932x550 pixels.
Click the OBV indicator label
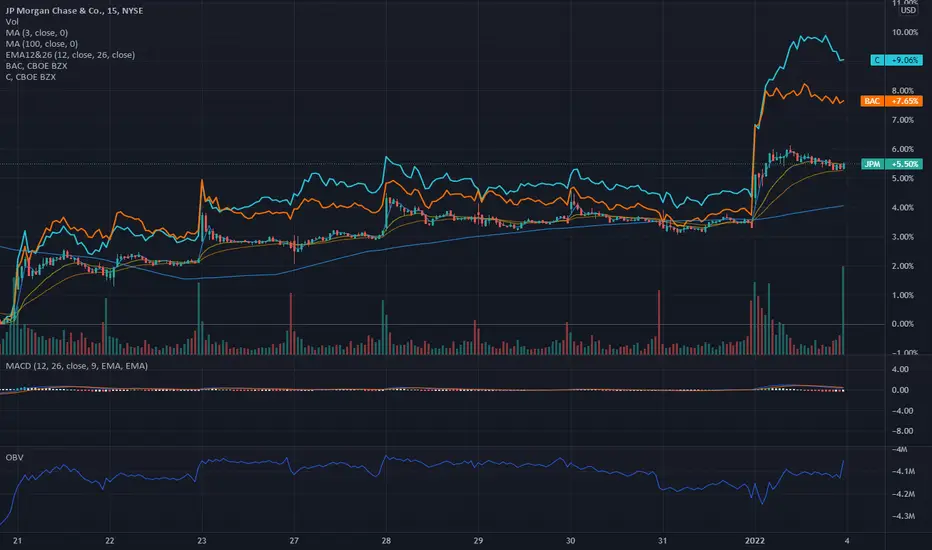tap(14, 457)
